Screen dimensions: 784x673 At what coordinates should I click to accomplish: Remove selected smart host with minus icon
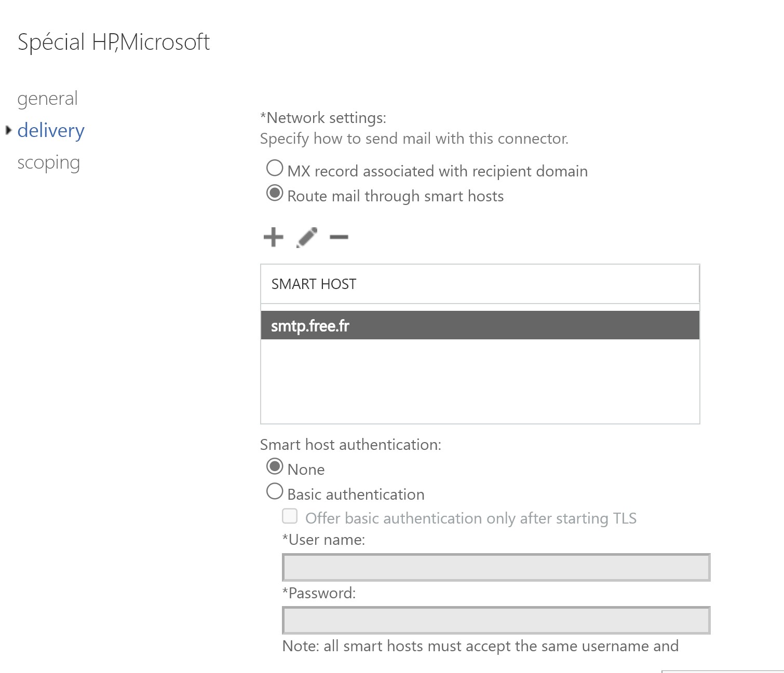339,237
